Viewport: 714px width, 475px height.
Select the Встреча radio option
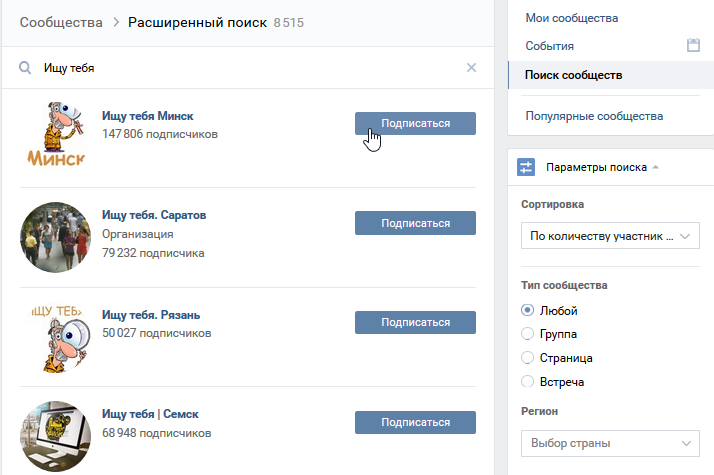528,382
